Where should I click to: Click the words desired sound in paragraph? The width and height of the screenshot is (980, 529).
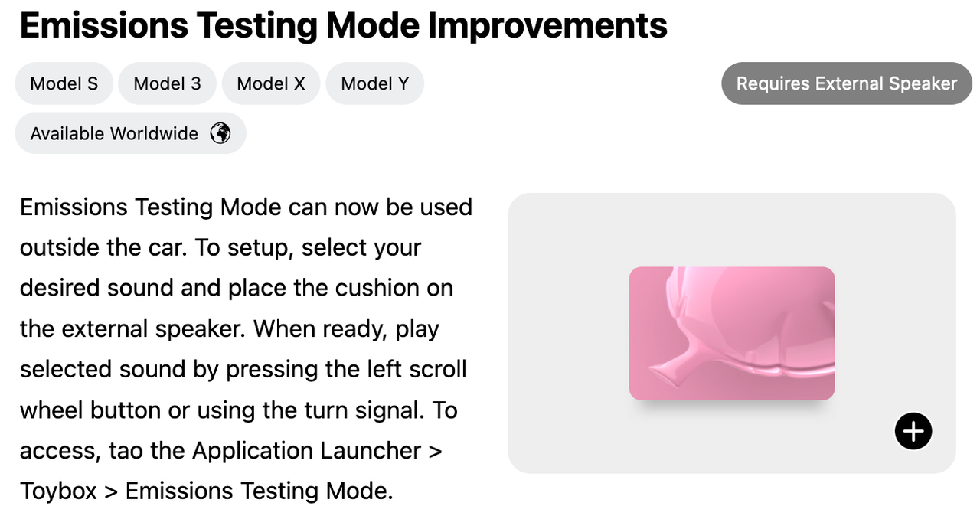coord(97,289)
